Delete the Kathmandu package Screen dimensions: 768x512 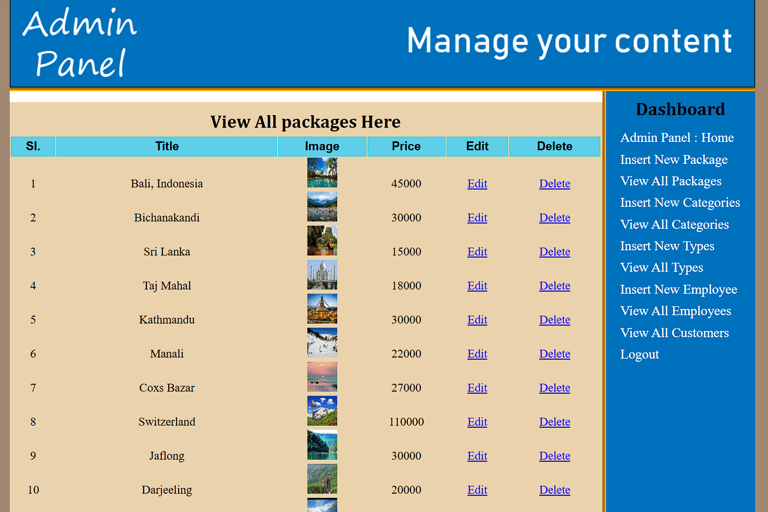coord(554,320)
